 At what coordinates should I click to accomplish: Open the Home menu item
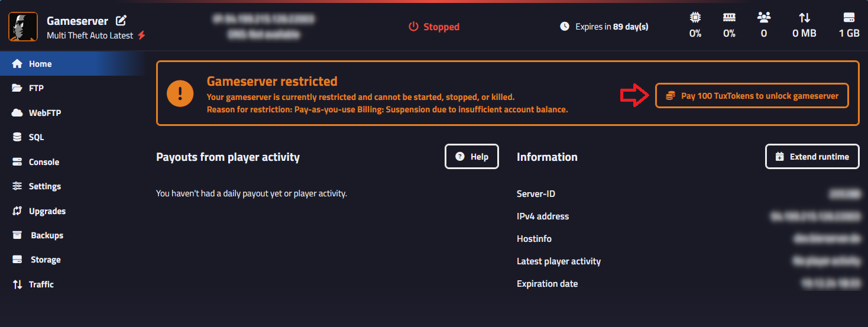[x=40, y=64]
